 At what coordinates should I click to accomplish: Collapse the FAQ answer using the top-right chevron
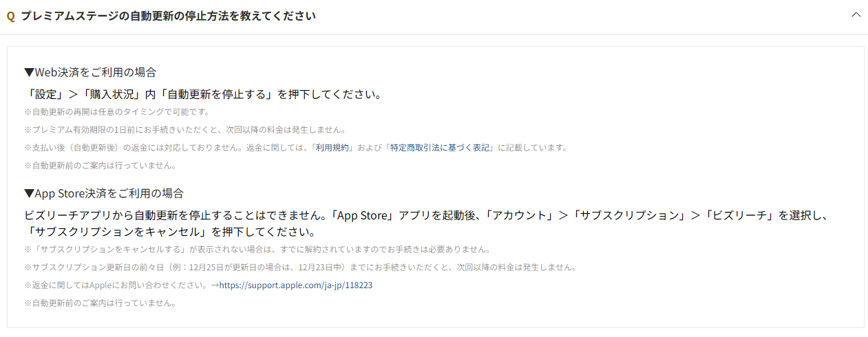[856, 15]
